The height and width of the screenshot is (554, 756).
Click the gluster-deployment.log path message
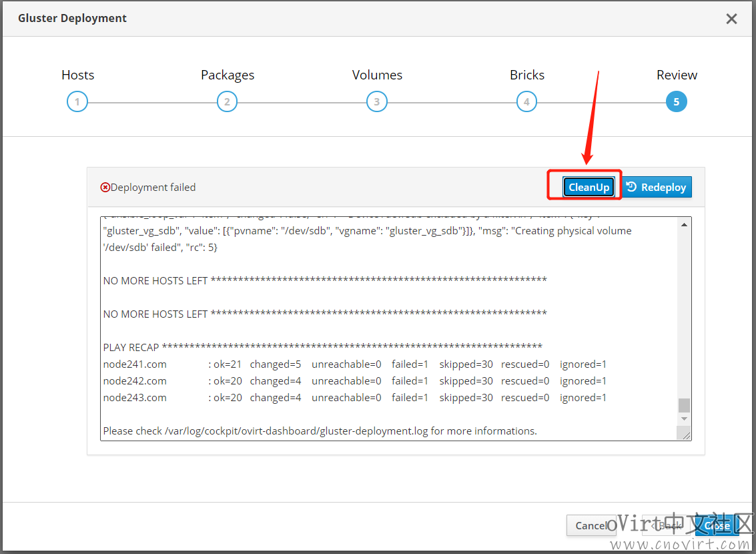coord(320,431)
